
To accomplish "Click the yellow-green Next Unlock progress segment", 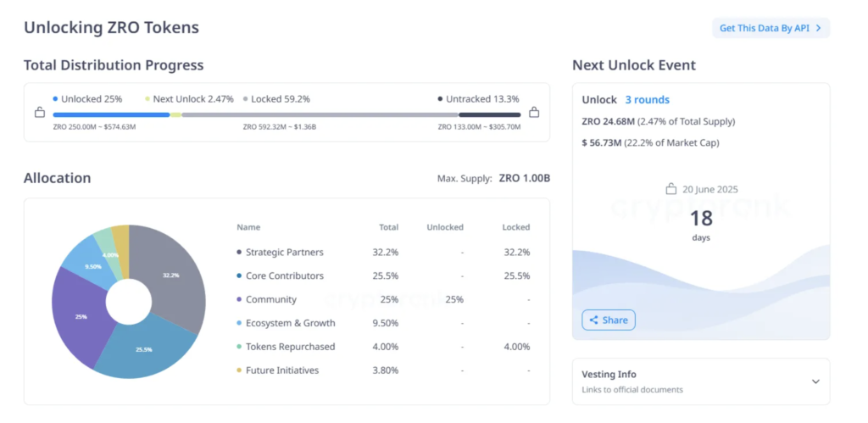I will pyautogui.click(x=176, y=114).
